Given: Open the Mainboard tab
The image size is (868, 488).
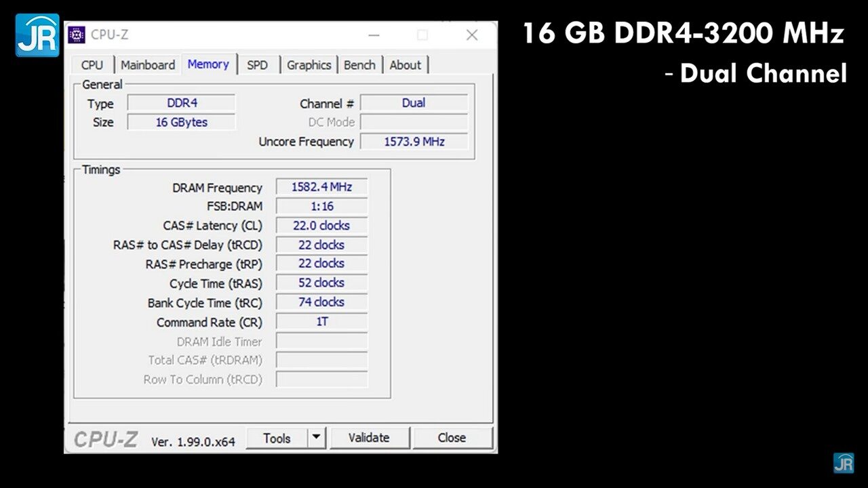Looking at the screenshot, I should [148, 64].
